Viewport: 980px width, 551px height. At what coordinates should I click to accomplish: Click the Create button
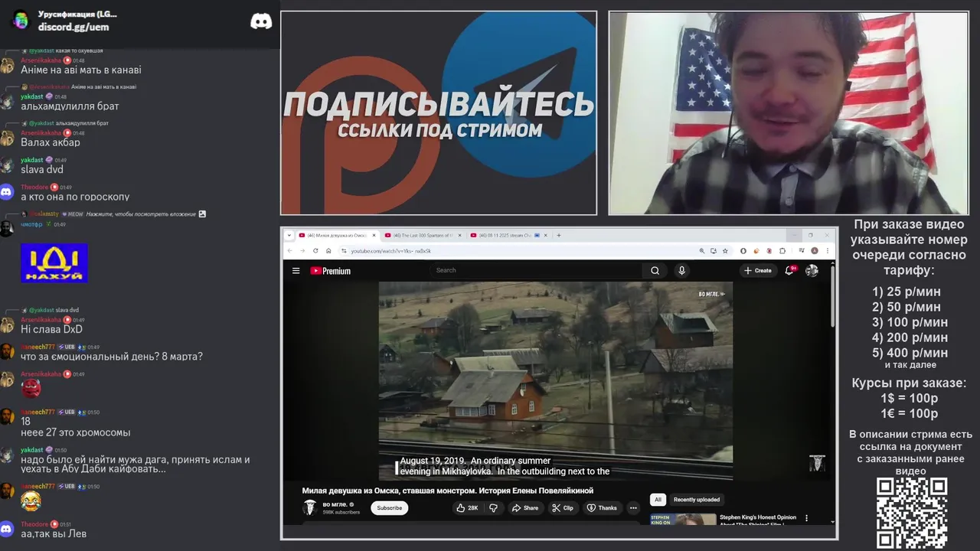(758, 270)
